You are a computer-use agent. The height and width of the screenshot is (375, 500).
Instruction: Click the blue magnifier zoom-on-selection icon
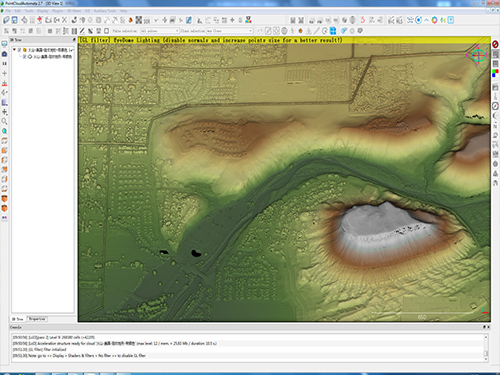[4, 131]
